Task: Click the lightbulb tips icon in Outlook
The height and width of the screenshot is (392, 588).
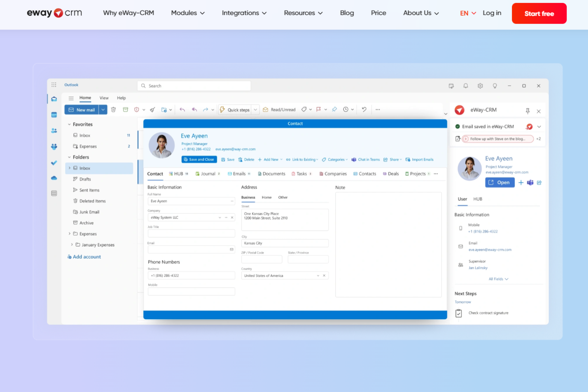Action: [495, 86]
